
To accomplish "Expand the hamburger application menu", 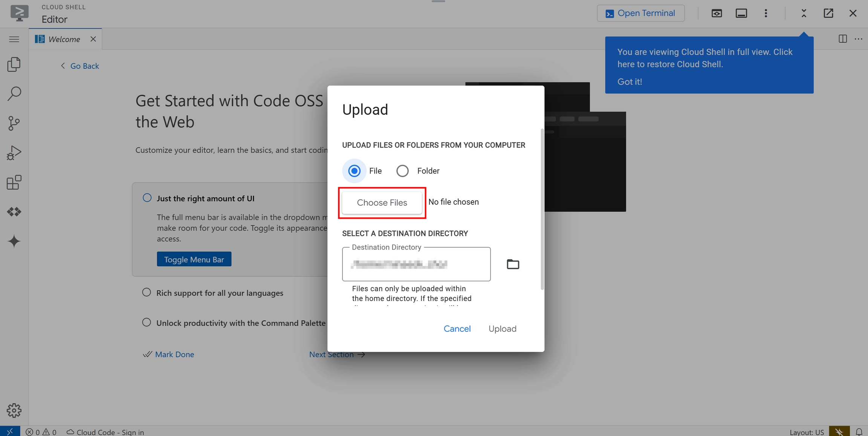I will (x=14, y=39).
